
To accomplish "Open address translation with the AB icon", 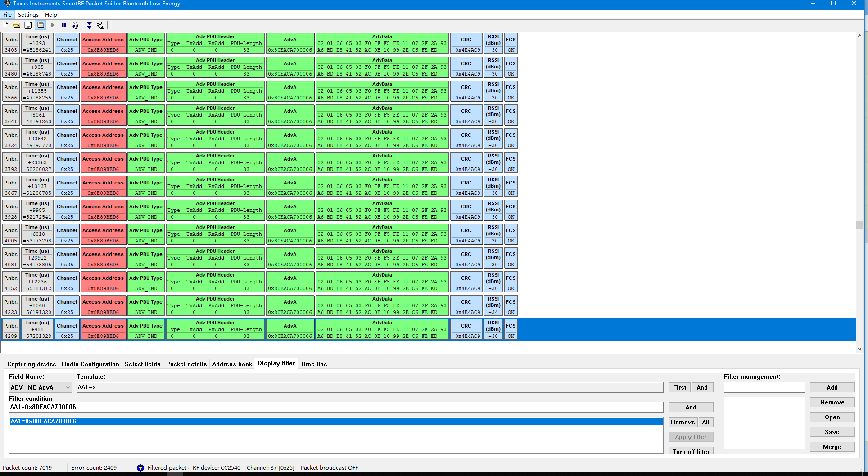I will 100,25.
